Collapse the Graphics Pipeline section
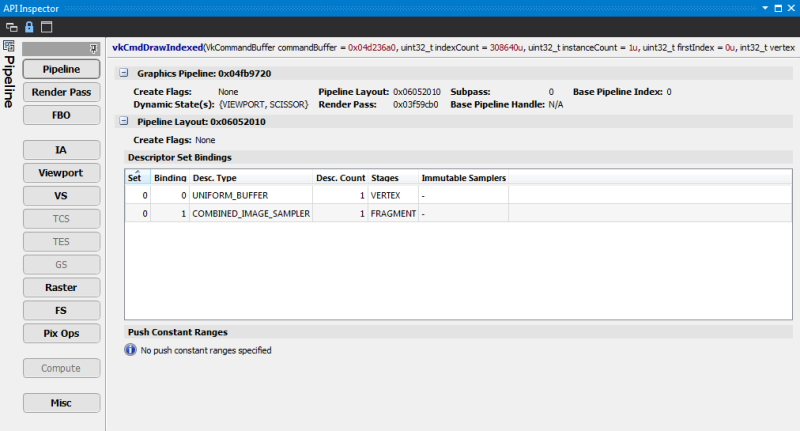 pyautogui.click(x=123, y=73)
